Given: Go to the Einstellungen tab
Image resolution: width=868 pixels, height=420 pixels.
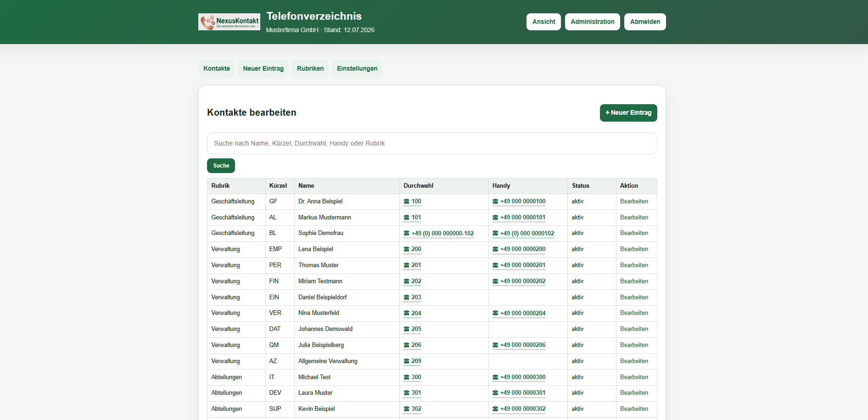Looking at the screenshot, I should pos(357,68).
